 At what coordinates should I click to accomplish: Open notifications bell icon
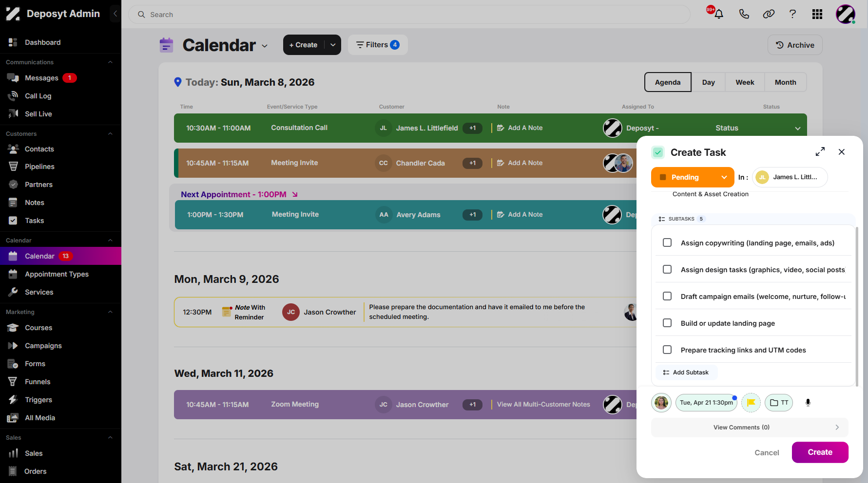pos(718,14)
